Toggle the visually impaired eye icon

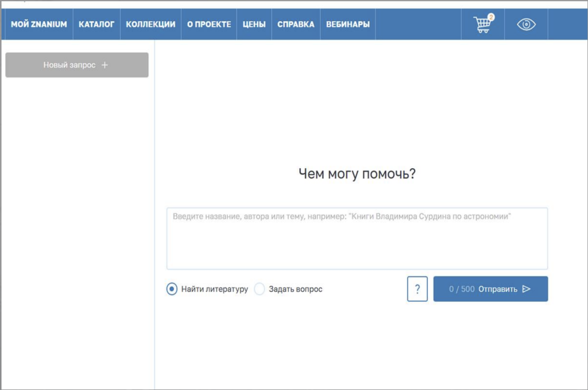tap(526, 25)
